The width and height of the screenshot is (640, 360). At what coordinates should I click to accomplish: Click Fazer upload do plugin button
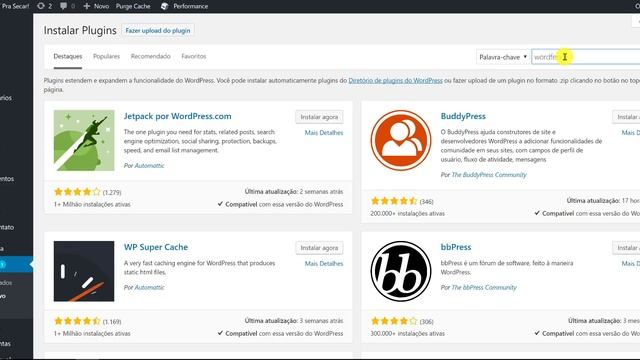point(158,31)
